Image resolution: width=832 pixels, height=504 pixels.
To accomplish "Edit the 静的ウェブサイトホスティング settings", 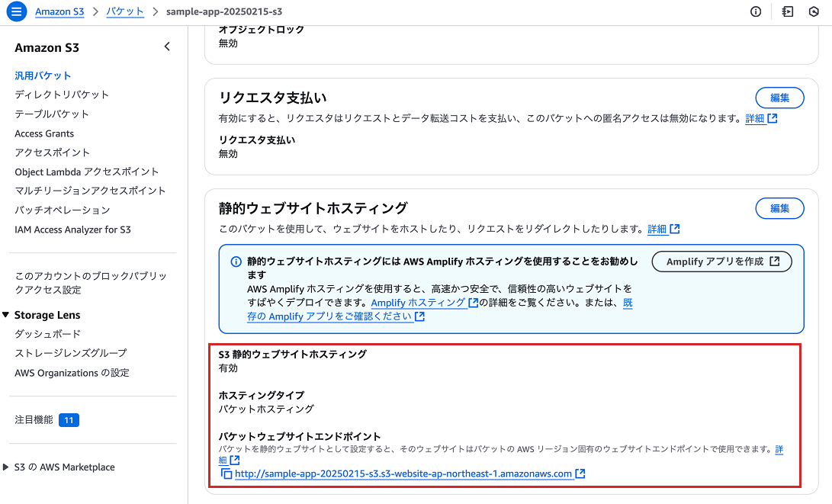I will click(779, 208).
